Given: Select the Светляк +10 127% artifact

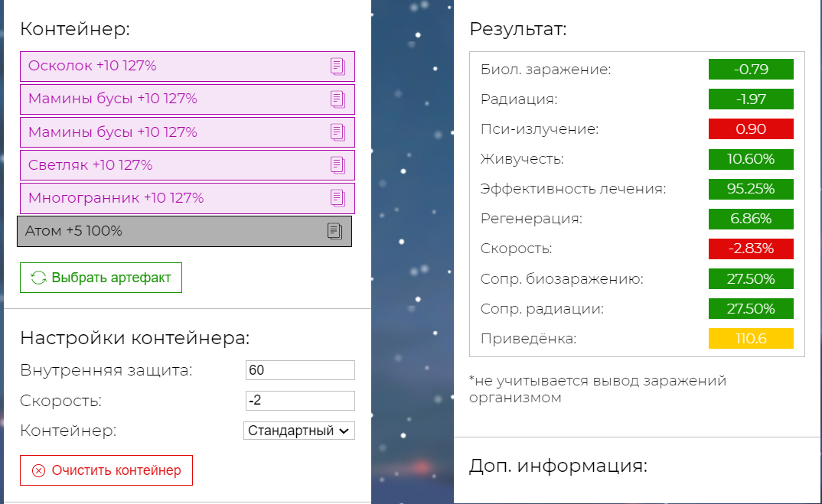Looking at the screenshot, I should click(x=153, y=165).
